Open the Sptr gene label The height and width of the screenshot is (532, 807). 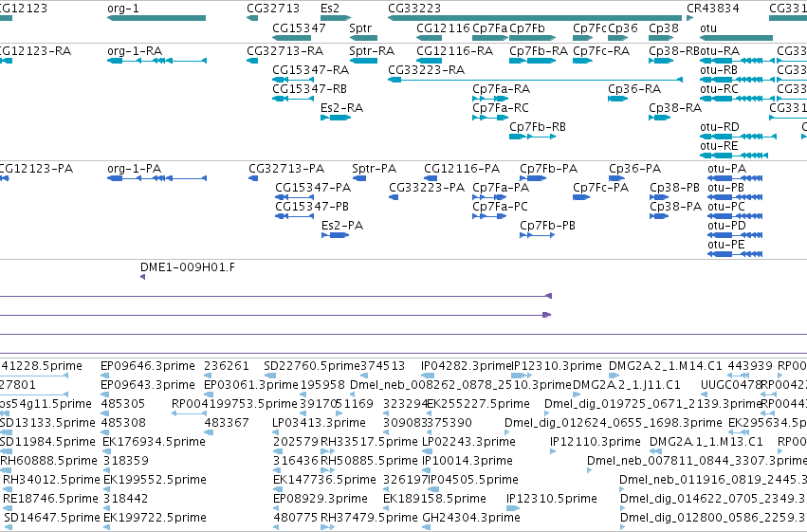(x=360, y=28)
